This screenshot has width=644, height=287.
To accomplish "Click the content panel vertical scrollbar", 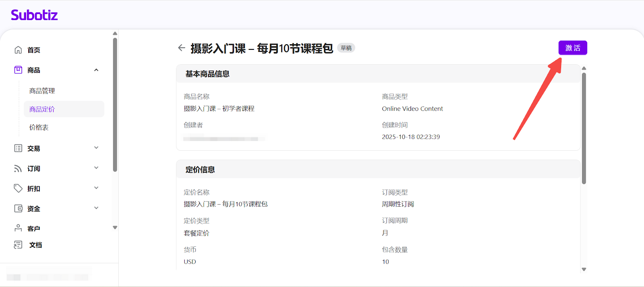I will click(584, 129).
